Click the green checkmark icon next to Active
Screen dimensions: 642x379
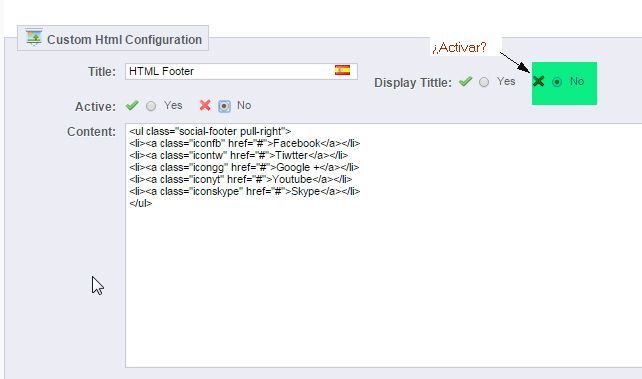(132, 106)
